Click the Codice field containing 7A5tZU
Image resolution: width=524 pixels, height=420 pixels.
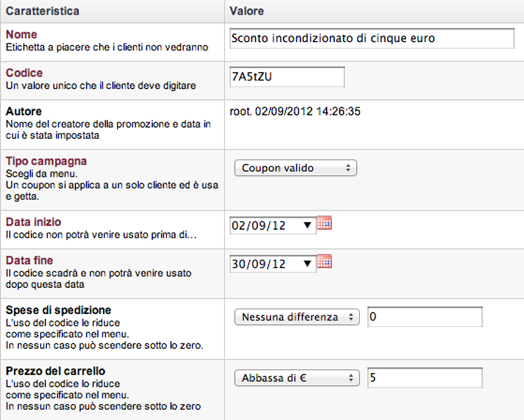287,76
